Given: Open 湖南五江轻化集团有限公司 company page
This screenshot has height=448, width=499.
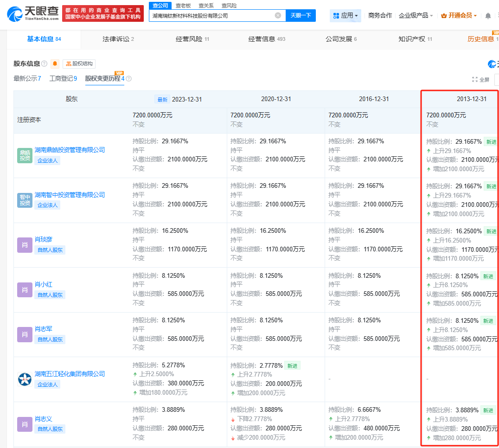Looking at the screenshot, I should tap(70, 374).
